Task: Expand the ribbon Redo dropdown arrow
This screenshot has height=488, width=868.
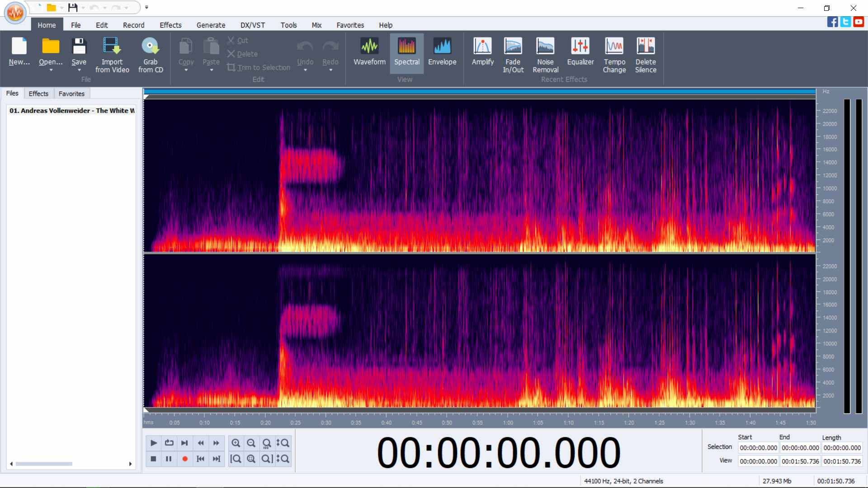Action: [x=330, y=70]
